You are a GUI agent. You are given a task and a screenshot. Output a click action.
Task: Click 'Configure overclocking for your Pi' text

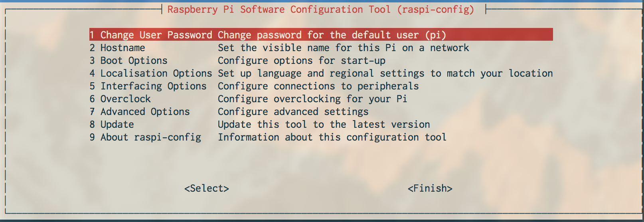312,99
